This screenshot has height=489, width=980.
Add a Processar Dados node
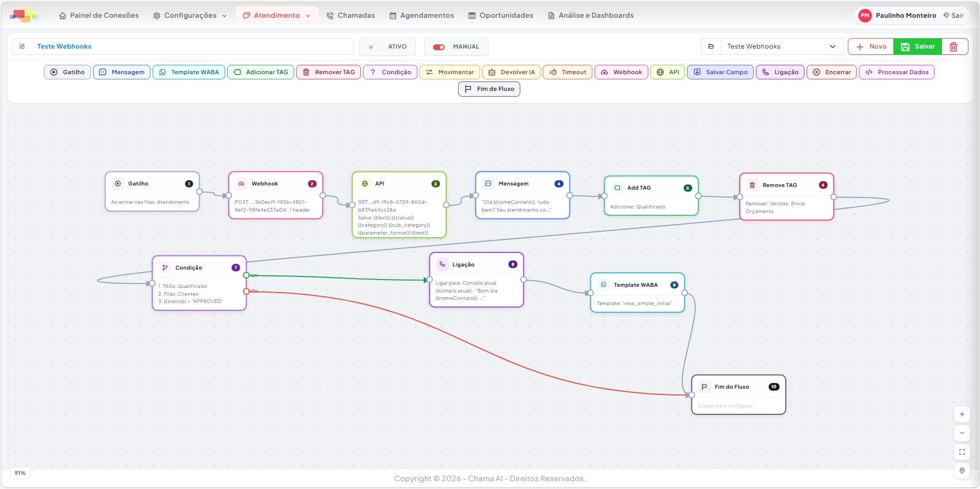(x=896, y=72)
